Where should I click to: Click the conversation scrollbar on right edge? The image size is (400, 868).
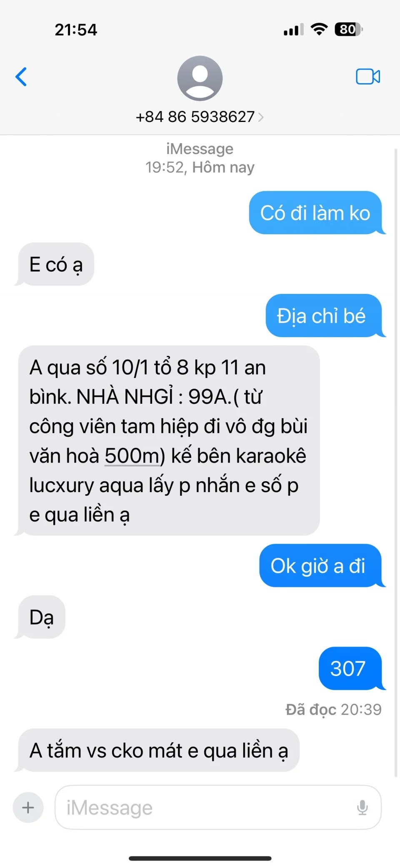pyautogui.click(x=396, y=462)
